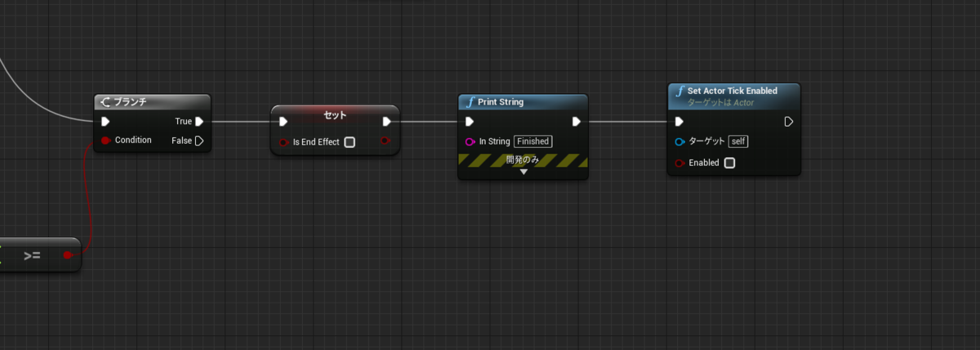The height and width of the screenshot is (350, 980).
Task: Click the ターゲットは Actor subtitle text
Action: pyautogui.click(x=720, y=103)
